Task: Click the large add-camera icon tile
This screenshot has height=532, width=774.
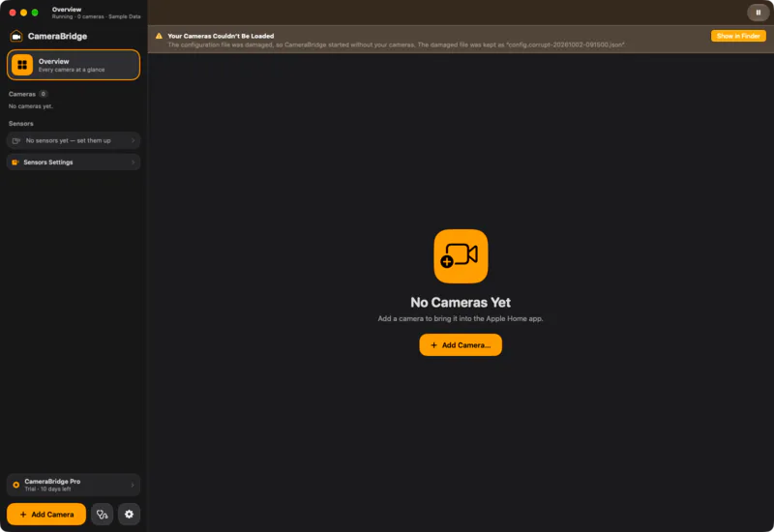Action: [461, 256]
